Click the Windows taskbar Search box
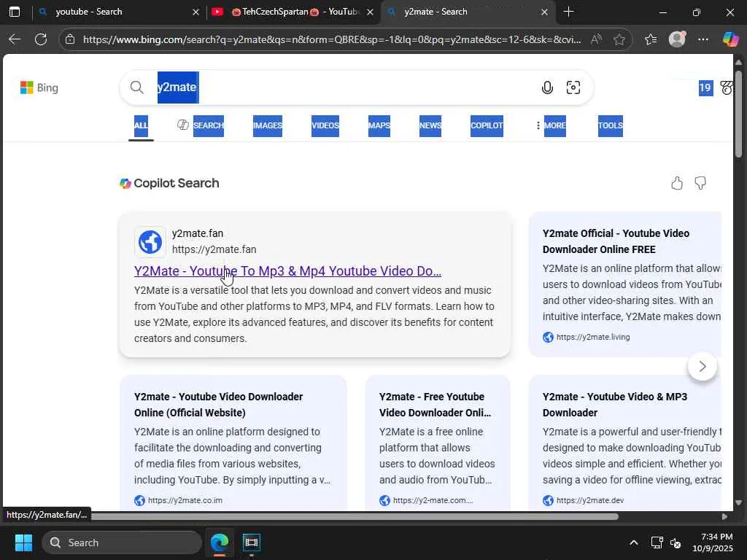The width and height of the screenshot is (747, 560). [122, 542]
